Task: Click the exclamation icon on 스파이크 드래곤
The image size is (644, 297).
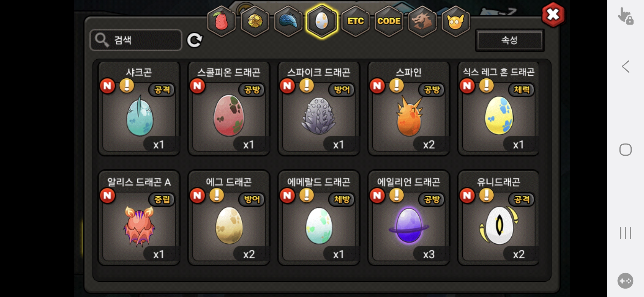Action: [307, 86]
